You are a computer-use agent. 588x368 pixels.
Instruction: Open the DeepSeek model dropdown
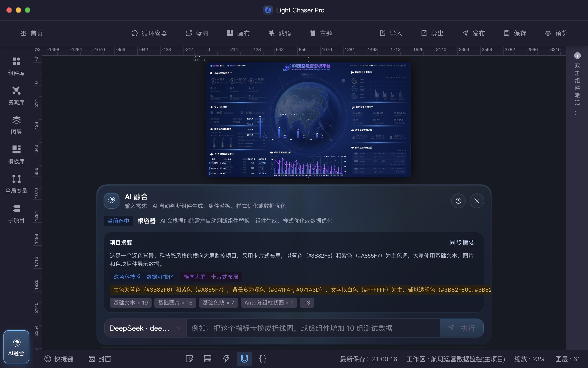point(145,328)
